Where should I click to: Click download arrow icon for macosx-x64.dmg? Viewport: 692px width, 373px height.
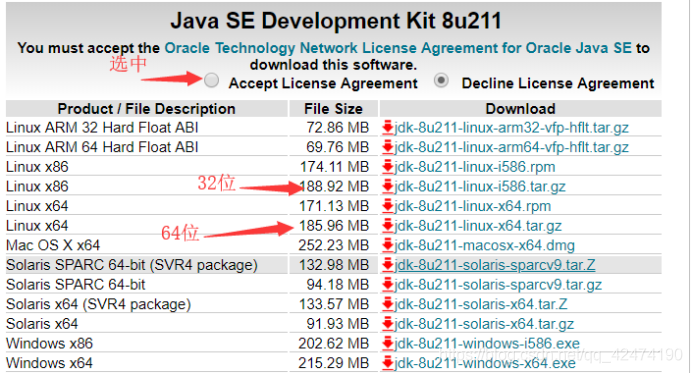388,245
